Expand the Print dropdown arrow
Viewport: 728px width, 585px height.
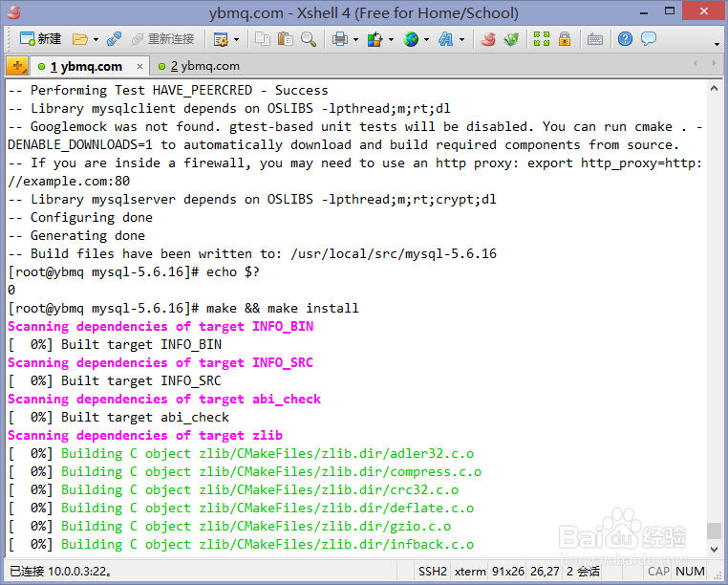(355, 40)
